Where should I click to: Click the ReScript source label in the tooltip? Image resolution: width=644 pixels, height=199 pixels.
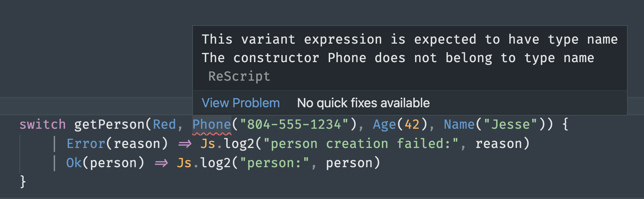(x=239, y=76)
